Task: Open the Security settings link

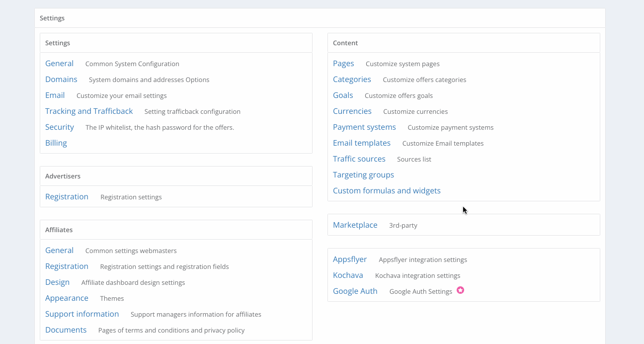Action: (59, 127)
